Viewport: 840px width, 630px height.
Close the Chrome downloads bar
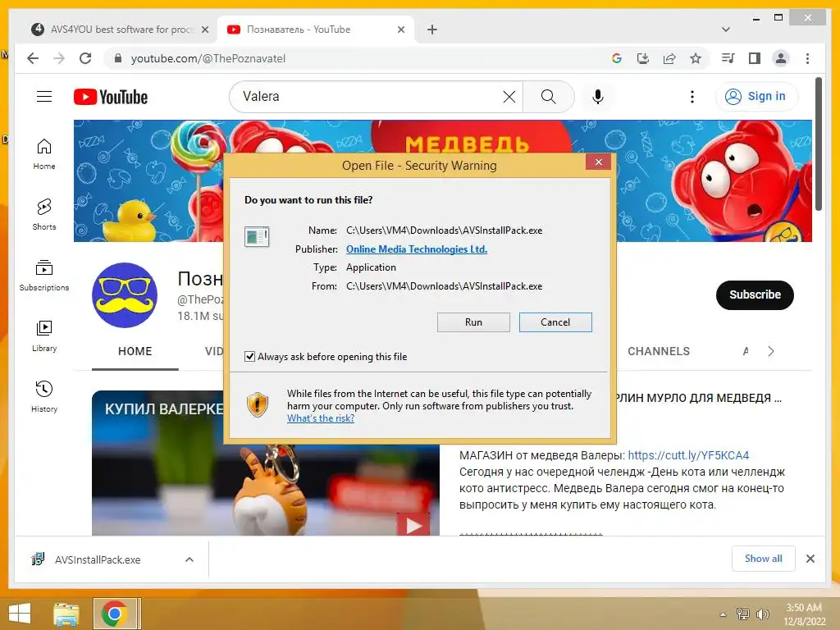point(810,559)
